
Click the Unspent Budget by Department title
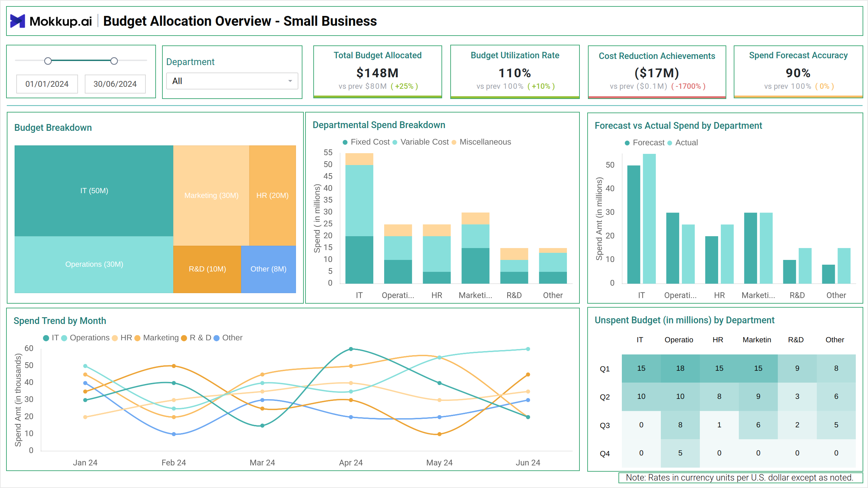tap(685, 320)
